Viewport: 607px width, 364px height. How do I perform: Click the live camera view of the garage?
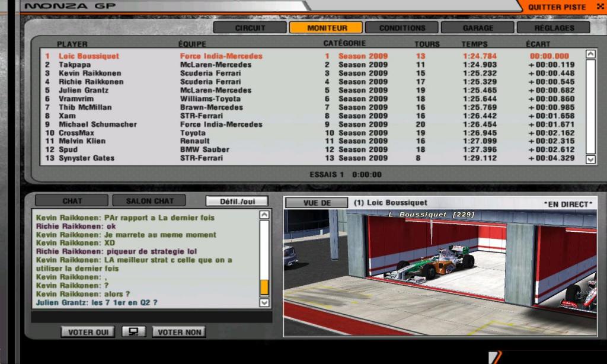pyautogui.click(x=440, y=273)
